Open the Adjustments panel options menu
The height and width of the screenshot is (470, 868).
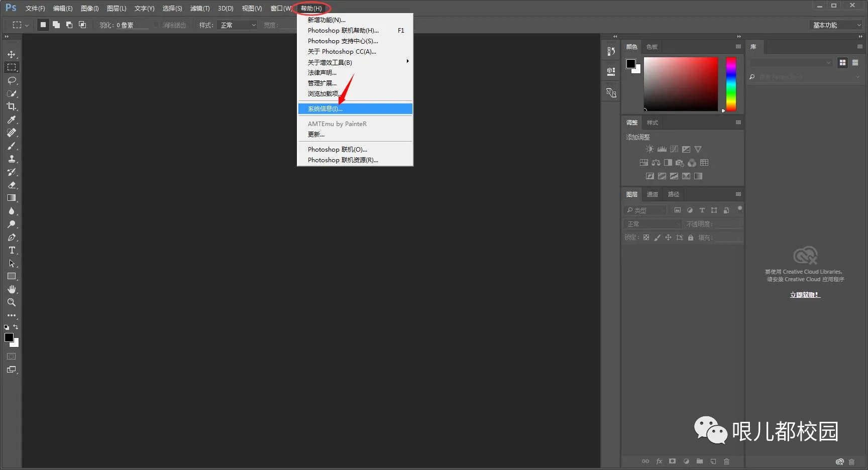coord(738,123)
